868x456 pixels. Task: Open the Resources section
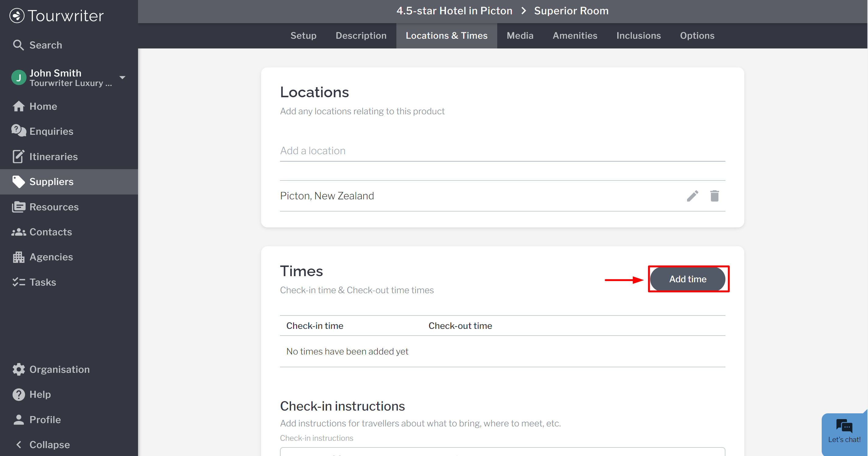(x=54, y=207)
